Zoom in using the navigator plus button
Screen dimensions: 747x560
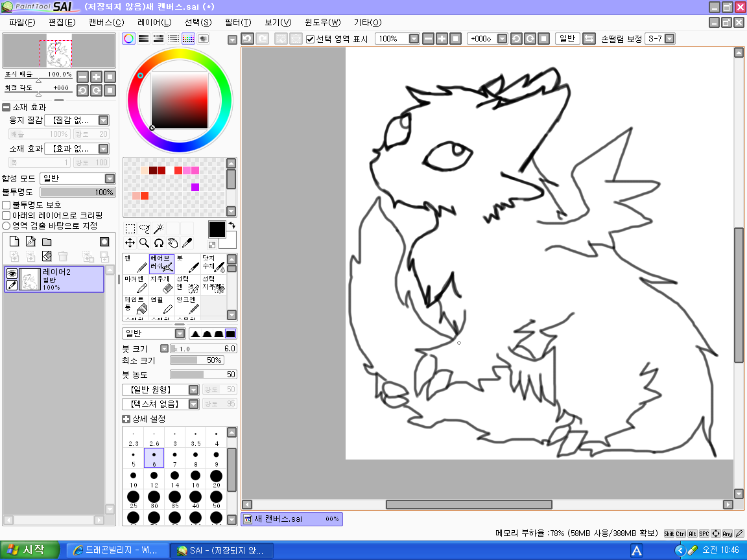click(x=96, y=76)
